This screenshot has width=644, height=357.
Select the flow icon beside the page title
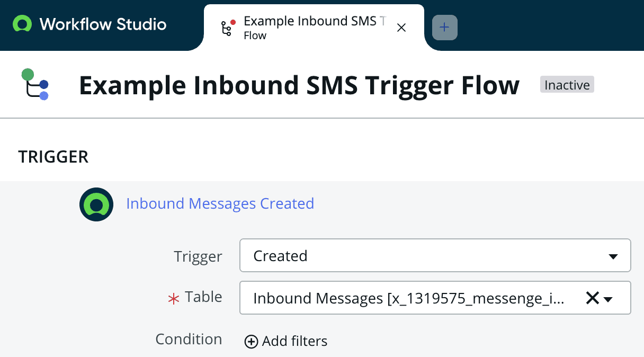click(x=34, y=84)
